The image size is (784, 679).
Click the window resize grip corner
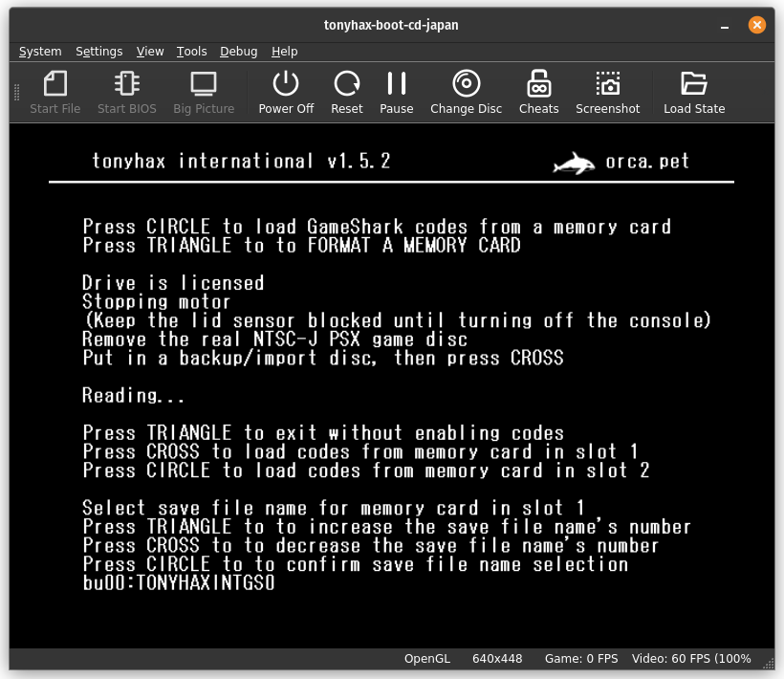coord(769,664)
